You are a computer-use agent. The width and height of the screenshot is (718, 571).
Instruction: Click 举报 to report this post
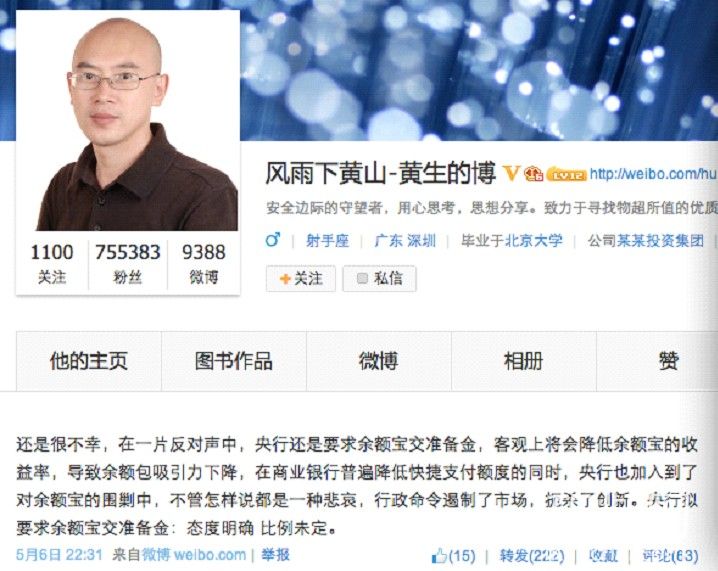tap(275, 555)
